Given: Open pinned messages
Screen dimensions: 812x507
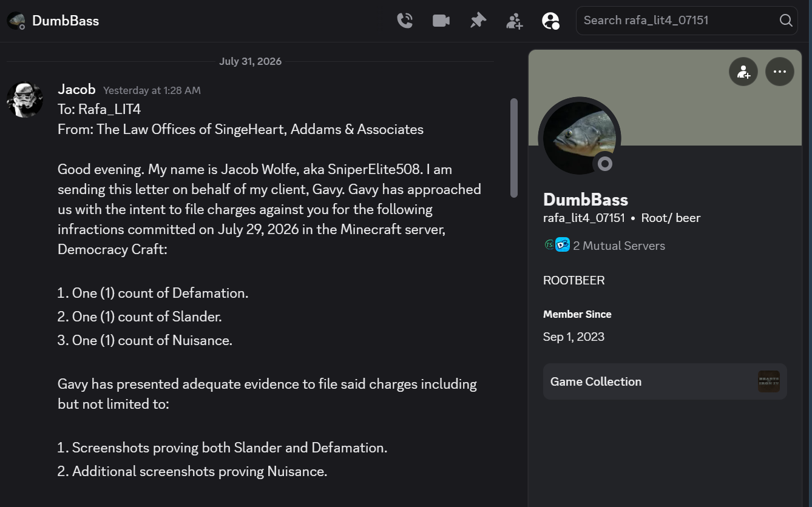Looking at the screenshot, I should tap(478, 21).
